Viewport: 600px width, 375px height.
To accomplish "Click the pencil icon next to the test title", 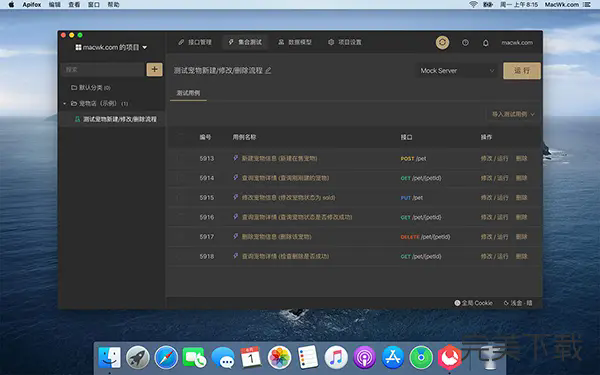I will point(268,70).
